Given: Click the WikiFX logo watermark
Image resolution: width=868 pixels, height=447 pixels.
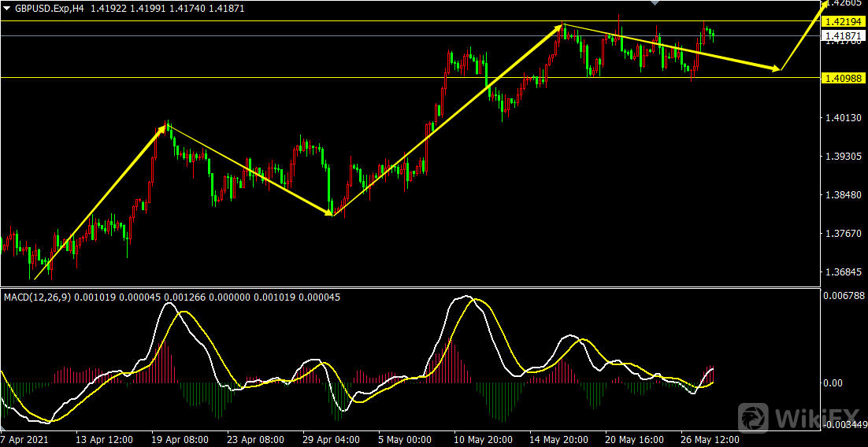Looking at the screenshot, I should [x=799, y=416].
